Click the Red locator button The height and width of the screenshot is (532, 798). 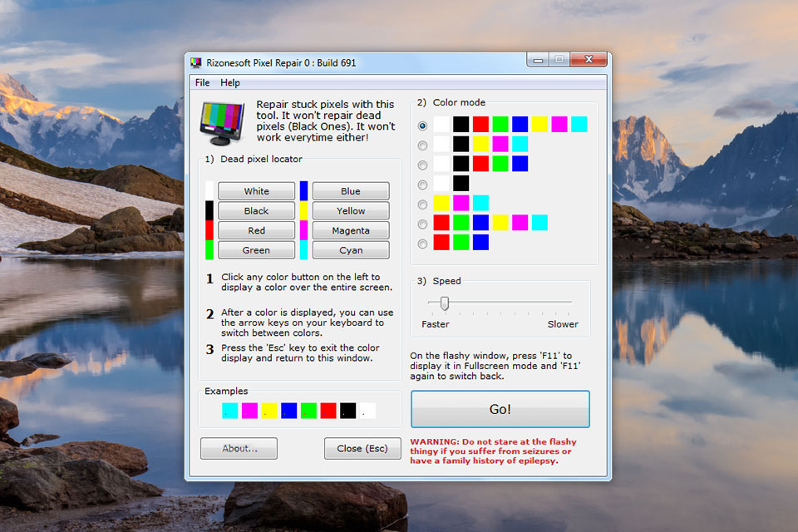pyautogui.click(x=257, y=230)
